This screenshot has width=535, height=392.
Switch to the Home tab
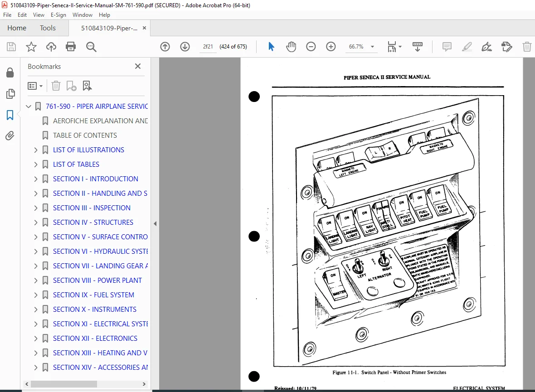tap(17, 28)
